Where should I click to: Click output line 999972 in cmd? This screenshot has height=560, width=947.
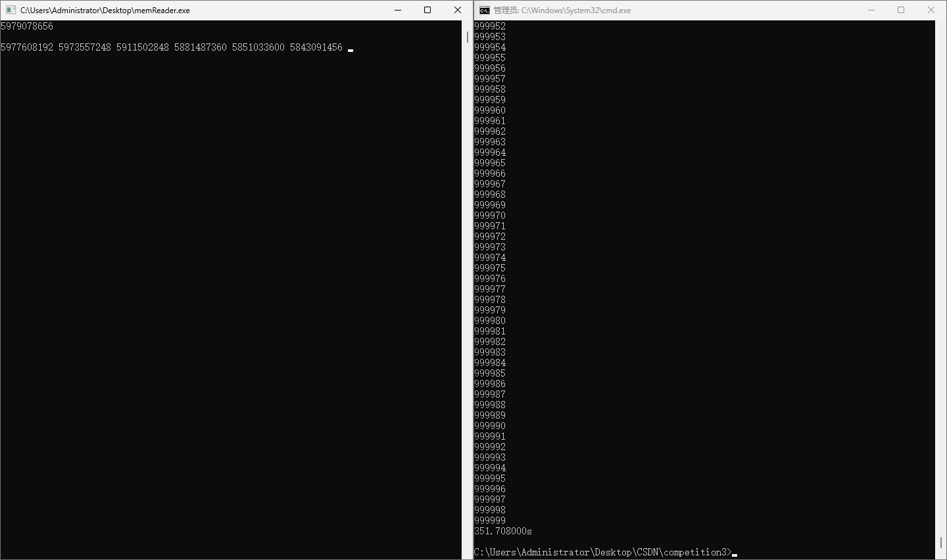(x=490, y=237)
